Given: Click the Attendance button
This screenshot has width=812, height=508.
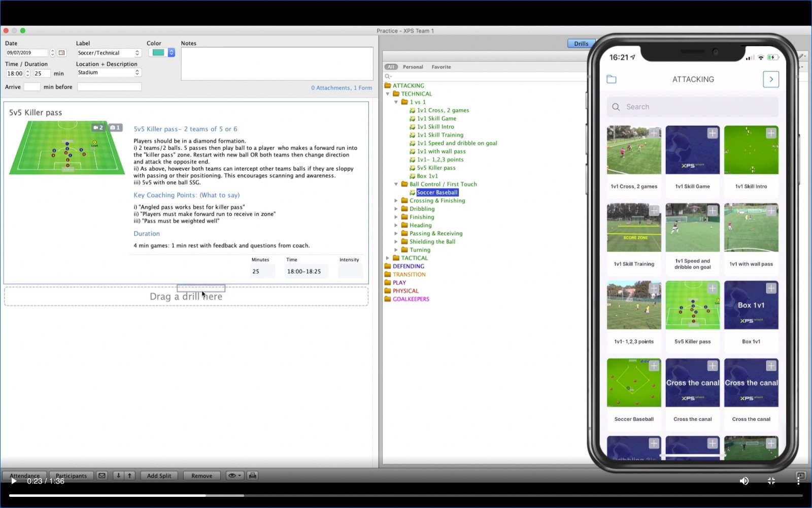Looking at the screenshot, I should point(24,475).
